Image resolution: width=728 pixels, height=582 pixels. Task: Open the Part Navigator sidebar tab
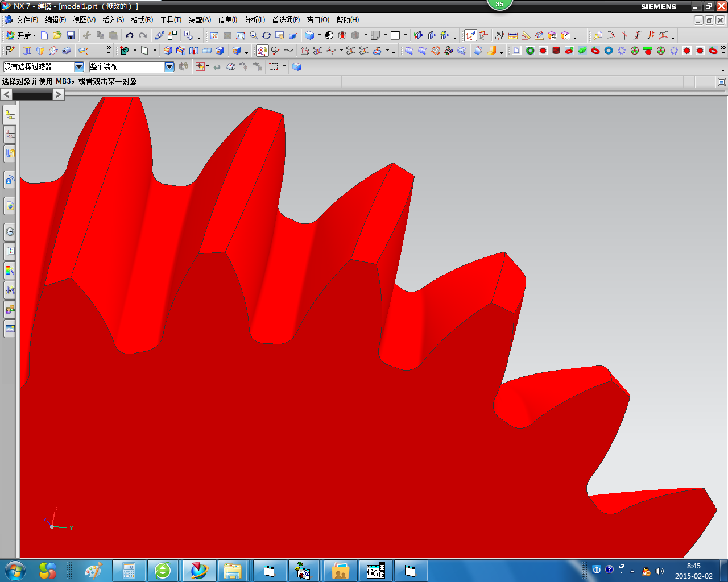[10, 135]
